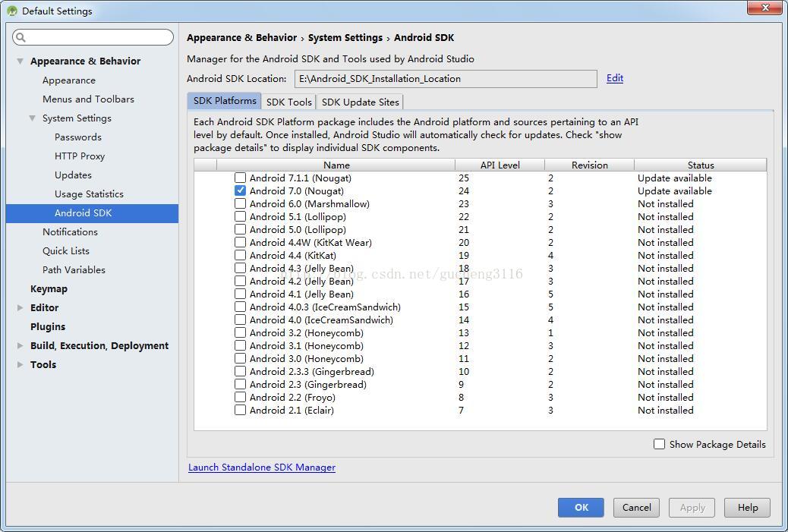Check the Android 4.4W (KitKat Wear) checkbox
Image resolution: width=788 pixels, height=532 pixels.
240,242
